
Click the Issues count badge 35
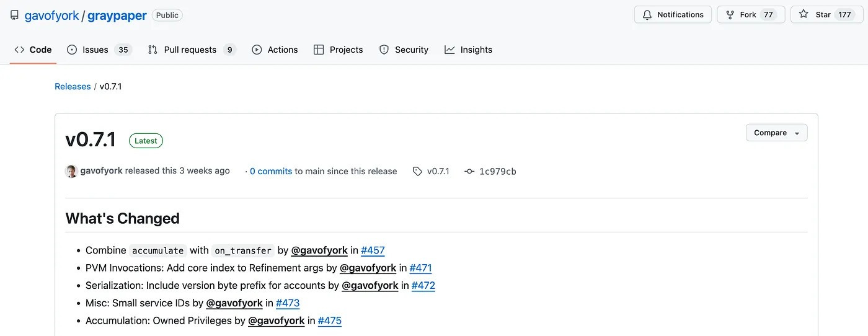123,50
